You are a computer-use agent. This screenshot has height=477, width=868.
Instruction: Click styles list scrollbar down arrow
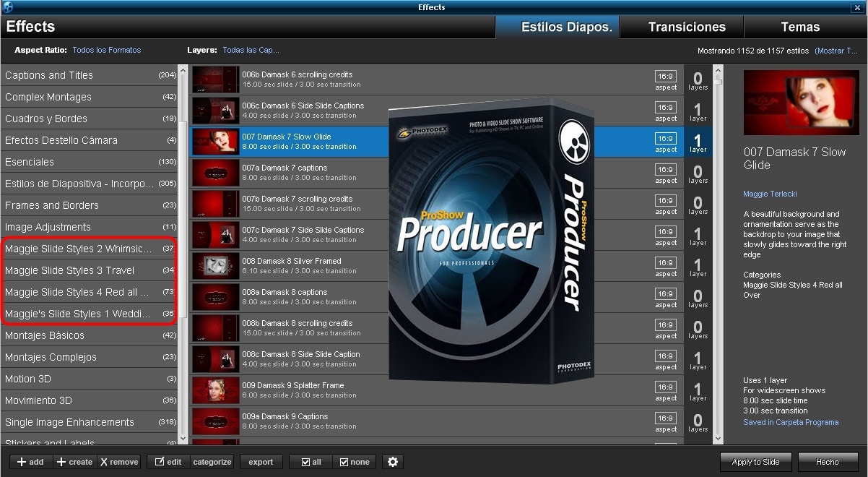[718, 439]
